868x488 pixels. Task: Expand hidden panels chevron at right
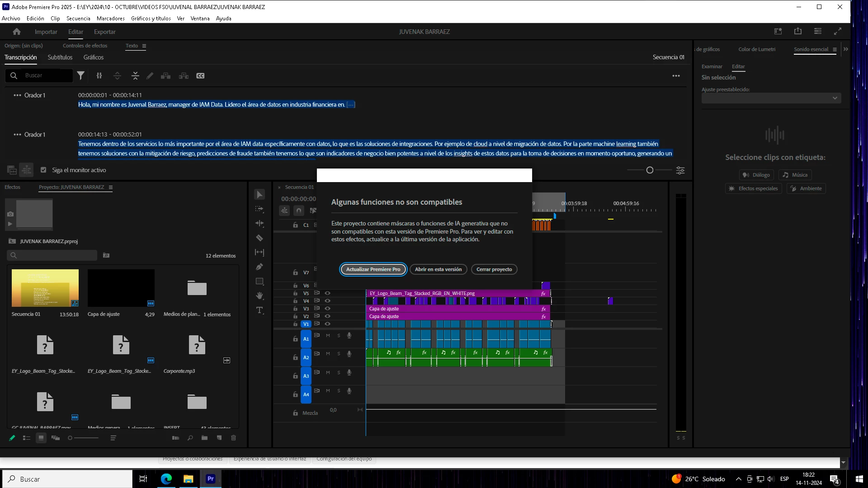(846, 49)
